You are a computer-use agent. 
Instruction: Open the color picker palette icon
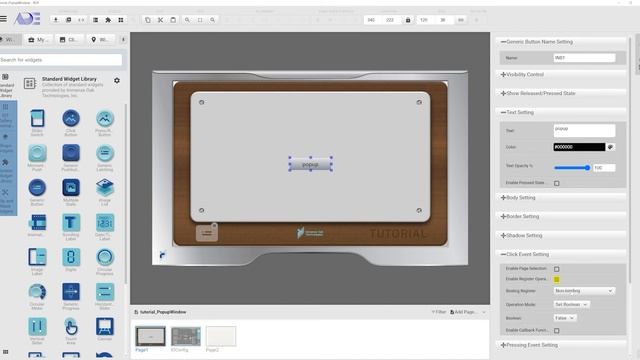(x=611, y=147)
